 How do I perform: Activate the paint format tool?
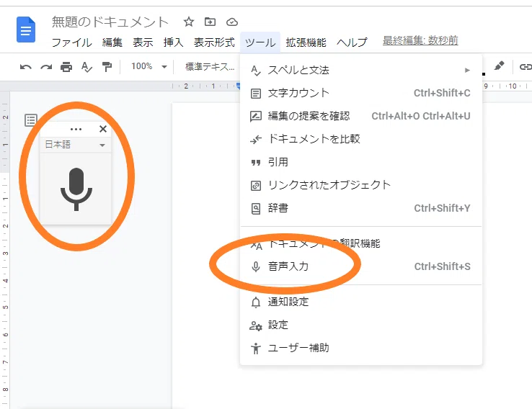[x=107, y=67]
